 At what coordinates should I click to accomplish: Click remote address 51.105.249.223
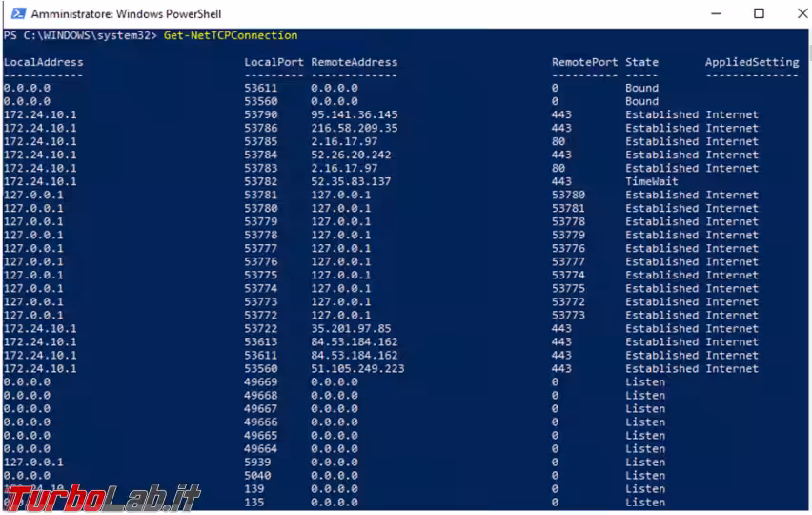click(357, 368)
